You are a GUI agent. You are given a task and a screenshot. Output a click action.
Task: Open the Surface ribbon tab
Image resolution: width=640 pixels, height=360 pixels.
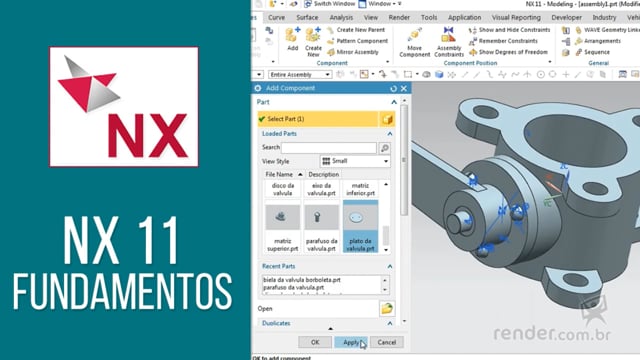[x=307, y=17]
